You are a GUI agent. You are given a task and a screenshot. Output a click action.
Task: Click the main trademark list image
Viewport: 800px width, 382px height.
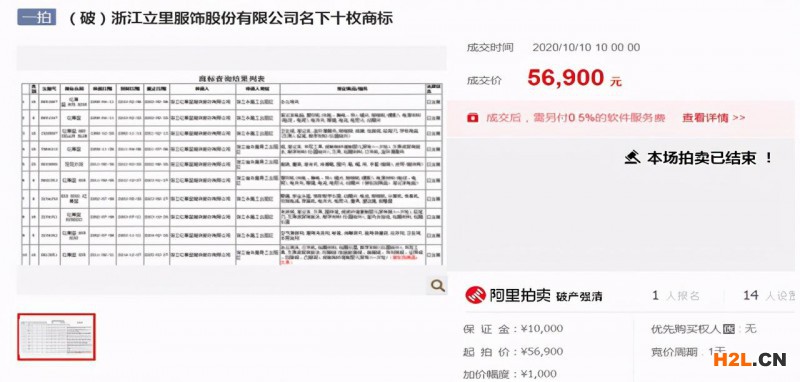tap(232, 170)
